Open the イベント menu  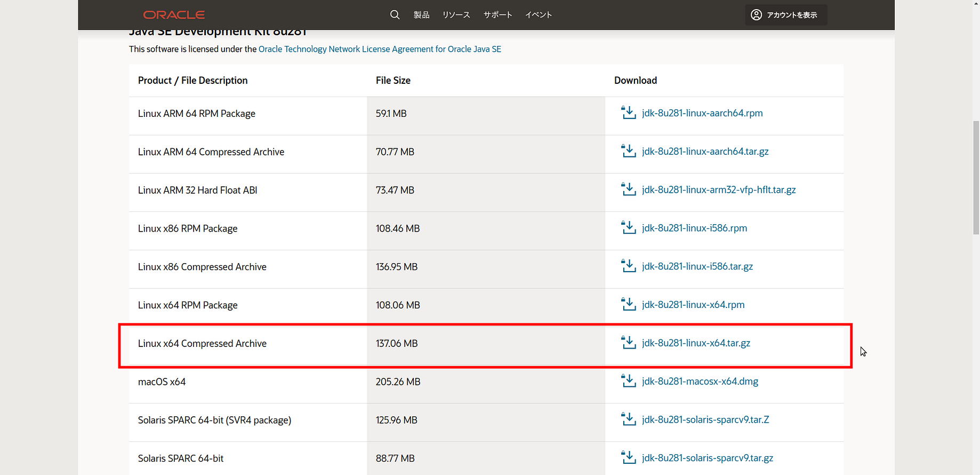(x=539, y=15)
